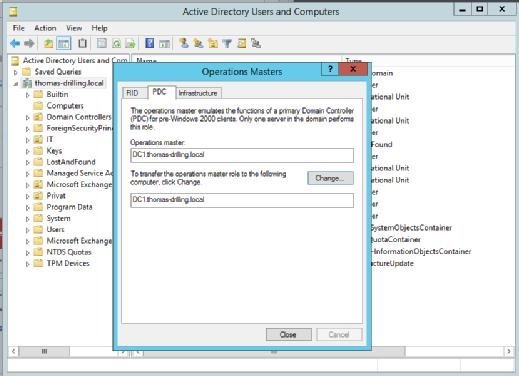Click the Back arrow in toolbar
The width and height of the screenshot is (519, 376).
point(15,43)
